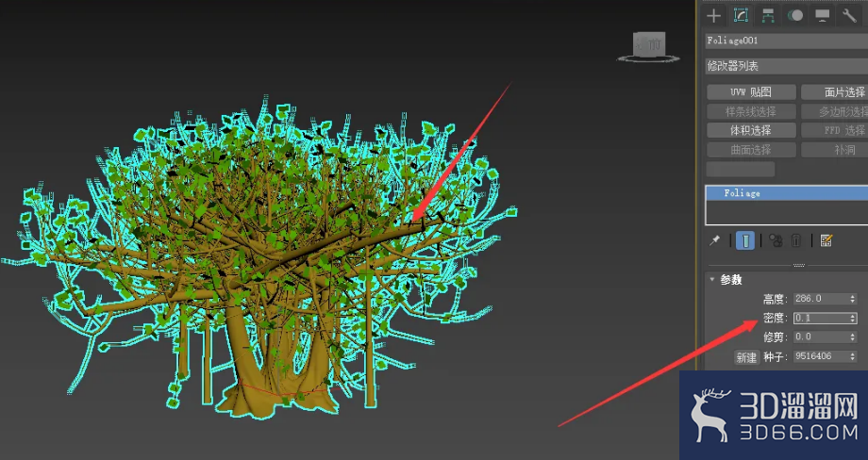Switch to the Modify panel tab
This screenshot has width=868, height=460.
pos(741,16)
